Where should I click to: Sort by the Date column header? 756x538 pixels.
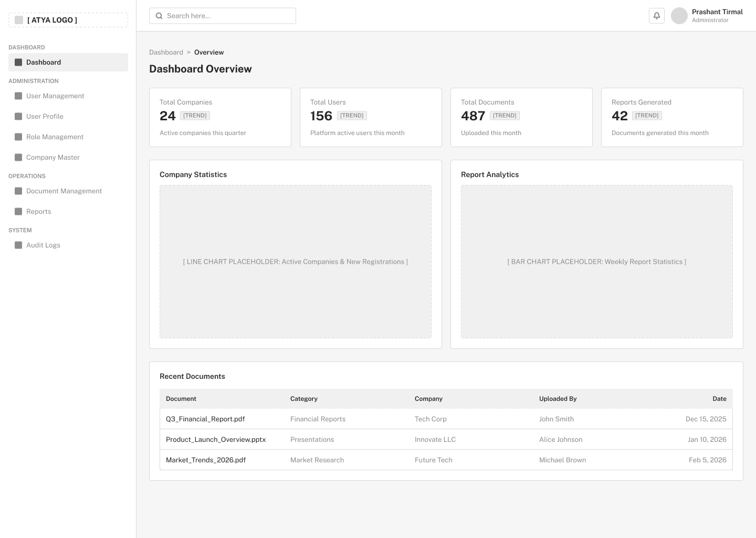(x=719, y=399)
